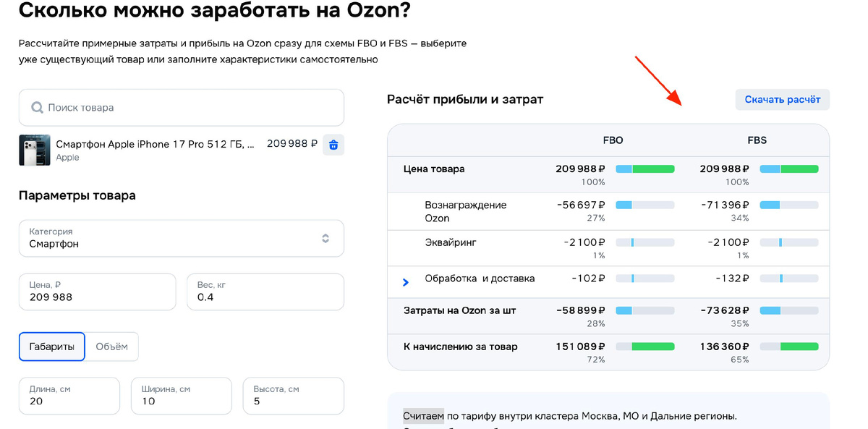Click the FBO К начислению green bar
This screenshot has height=429, width=868.
(x=653, y=347)
